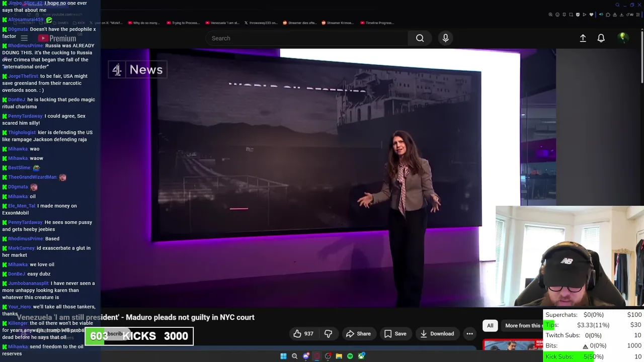Screen dimensions: 644x362
Task: Click the tab search icon in title bar
Action: (x=617, y=5)
